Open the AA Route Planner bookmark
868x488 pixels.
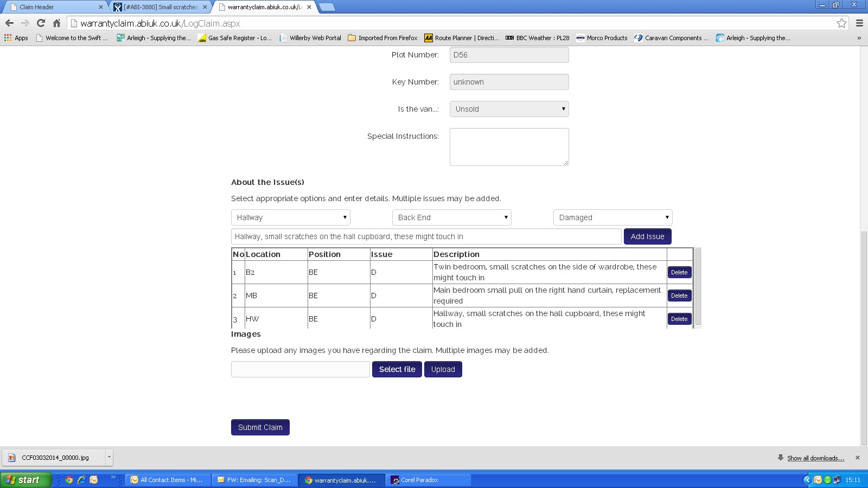click(461, 38)
